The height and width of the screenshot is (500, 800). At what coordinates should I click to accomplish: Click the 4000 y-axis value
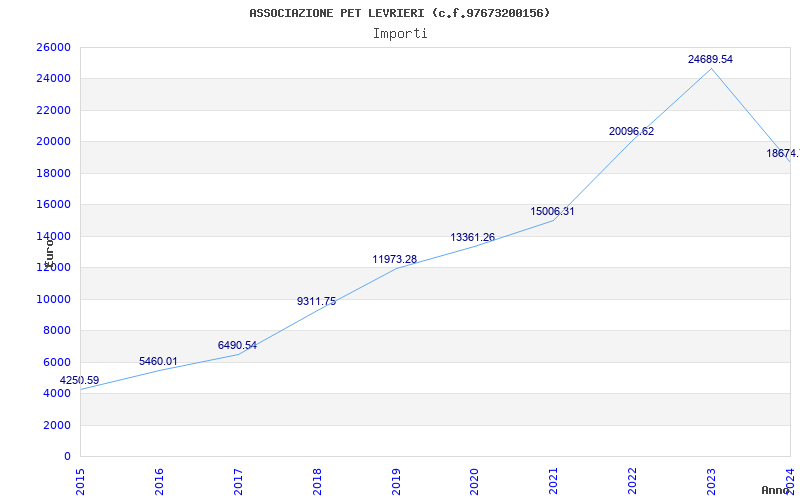[x=57, y=393]
